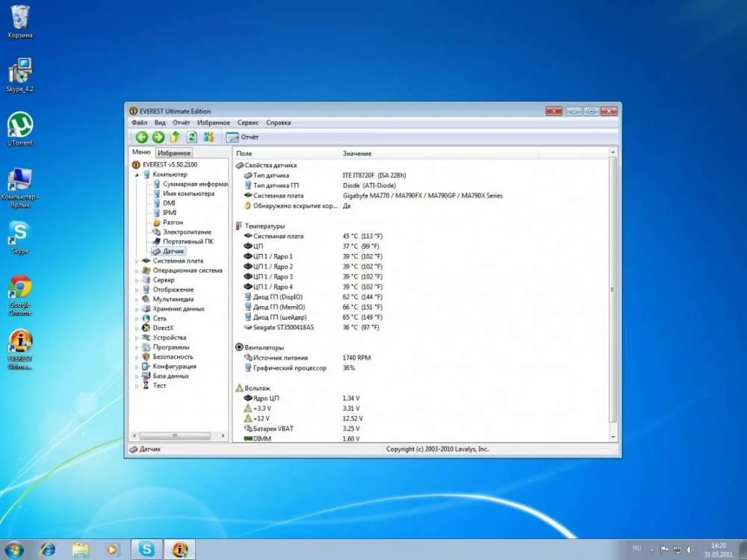Open Skype from the taskbar
747x560 pixels.
point(146,550)
